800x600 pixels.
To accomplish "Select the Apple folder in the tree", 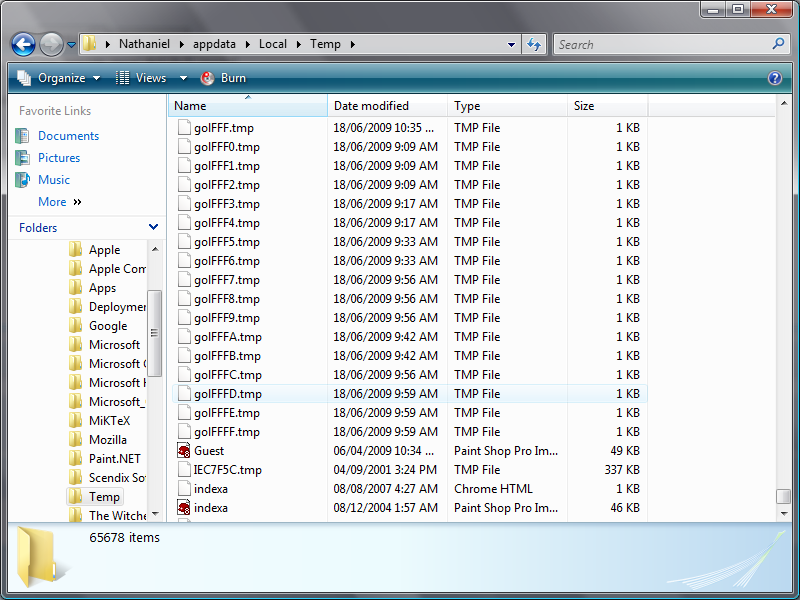I will click(105, 249).
